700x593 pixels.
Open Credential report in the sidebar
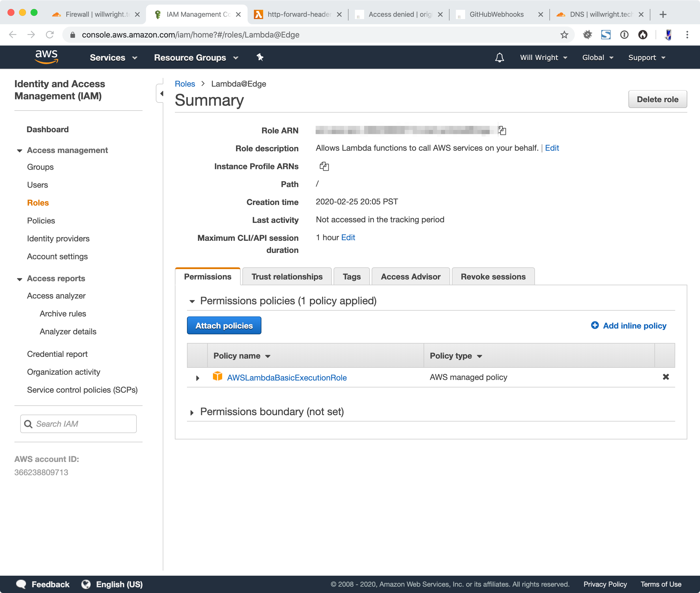tap(57, 354)
